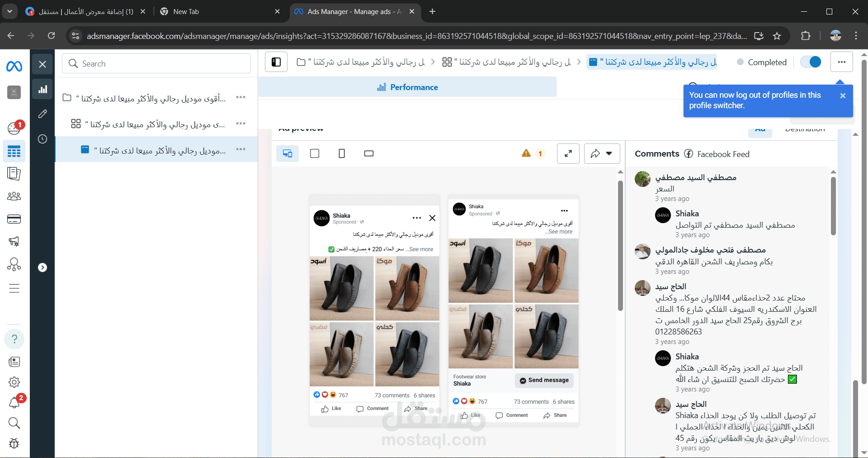Image resolution: width=868 pixels, height=458 pixels.
Task: Go to the ad set breadcrumb
Action: coord(507,62)
